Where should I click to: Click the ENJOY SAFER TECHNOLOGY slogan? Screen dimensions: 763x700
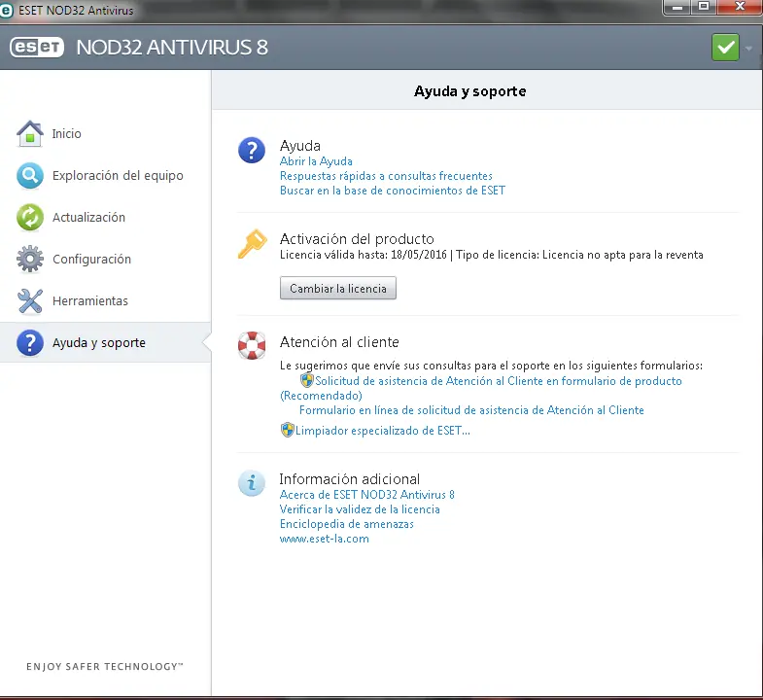(105, 666)
